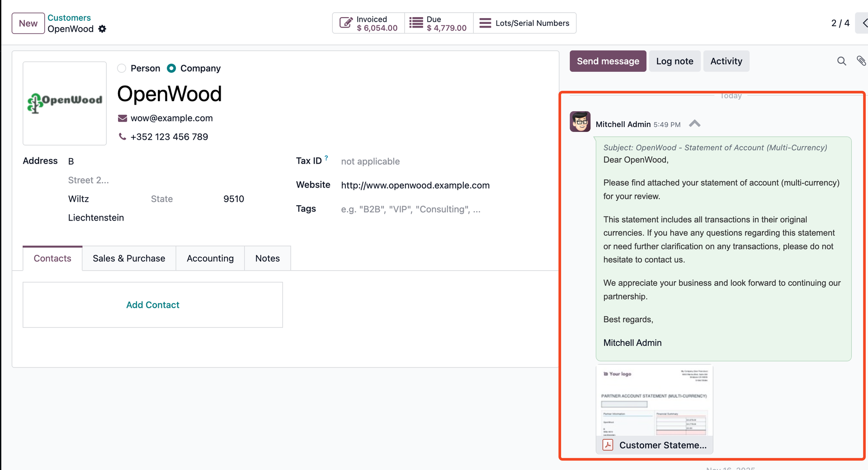Image resolution: width=868 pixels, height=470 pixels.
Task: Click the Add Contact link
Action: (x=152, y=305)
